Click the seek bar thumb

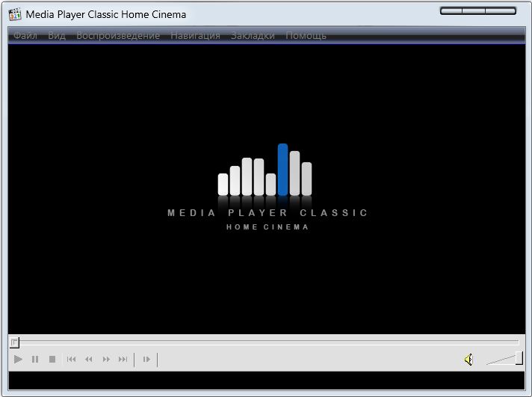coord(14,342)
